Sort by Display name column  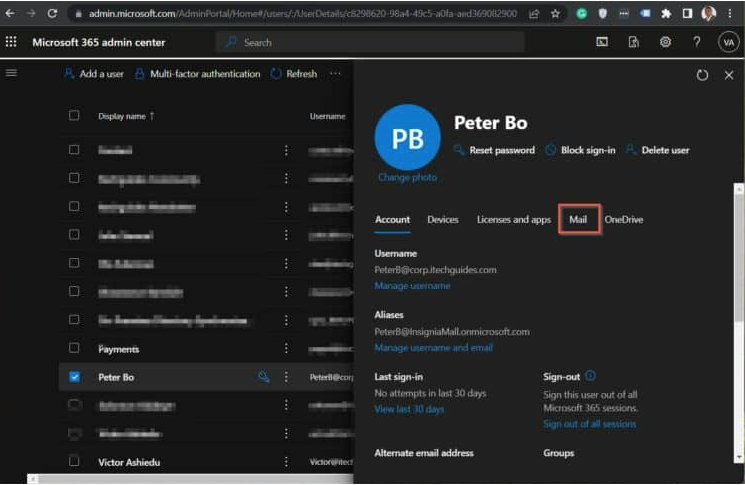126,116
